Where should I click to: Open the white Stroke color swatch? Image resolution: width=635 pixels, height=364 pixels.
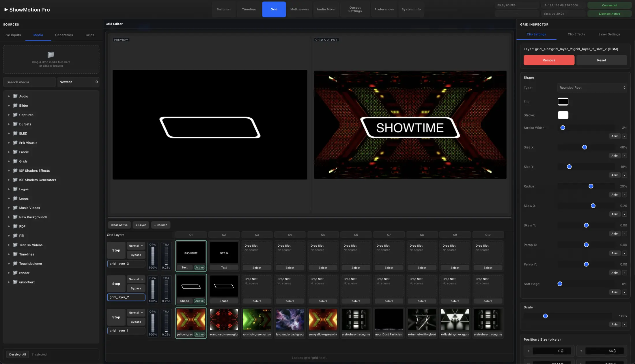563,115
